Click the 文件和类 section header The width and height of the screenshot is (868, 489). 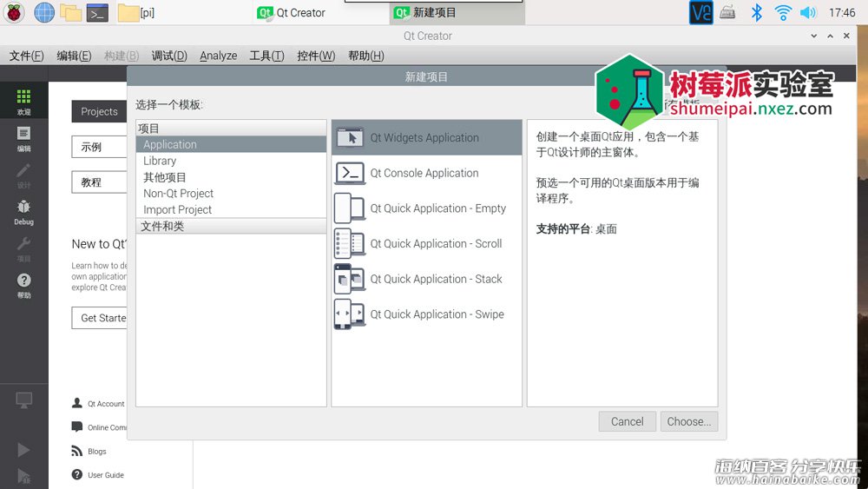point(231,226)
